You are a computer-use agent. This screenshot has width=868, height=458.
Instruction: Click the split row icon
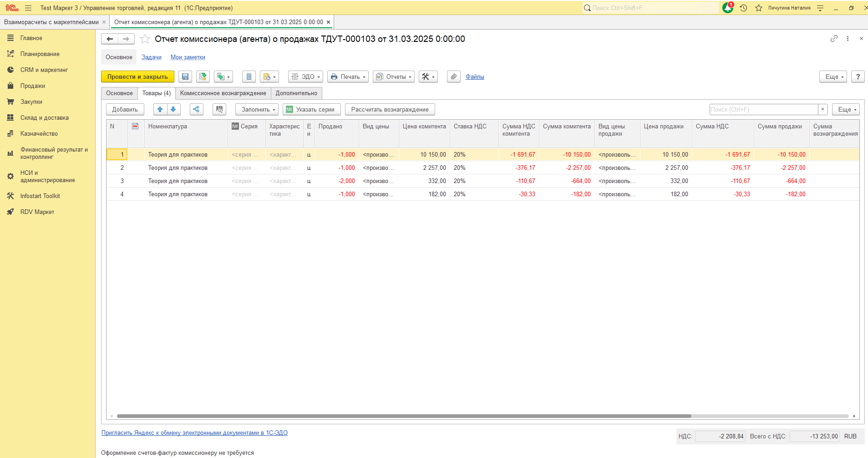coord(196,109)
